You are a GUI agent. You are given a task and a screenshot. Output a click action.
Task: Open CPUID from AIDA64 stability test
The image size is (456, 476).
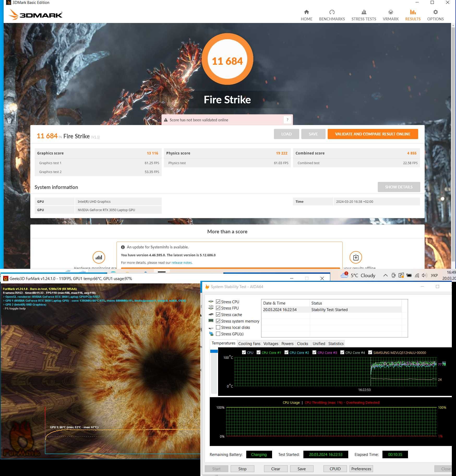pyautogui.click(x=335, y=469)
